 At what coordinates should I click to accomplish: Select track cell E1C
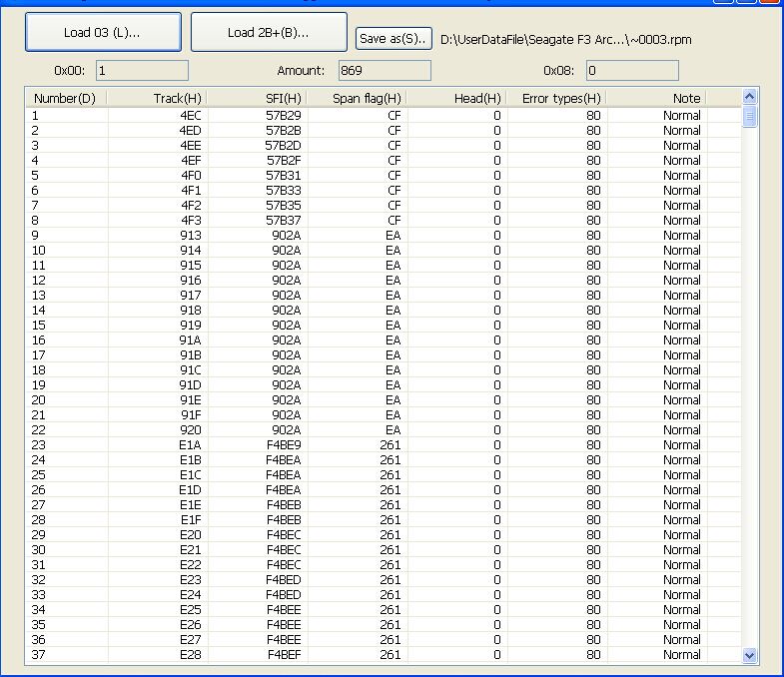tap(190, 475)
